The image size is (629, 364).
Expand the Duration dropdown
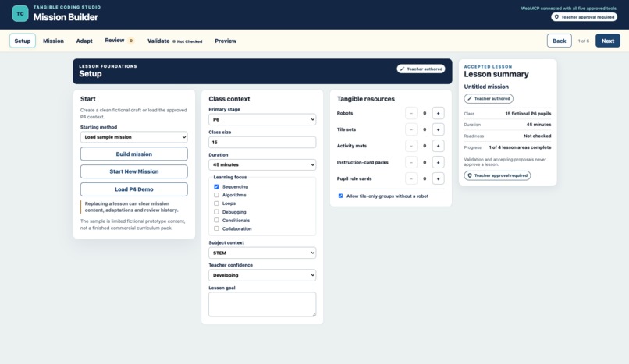[262, 164]
